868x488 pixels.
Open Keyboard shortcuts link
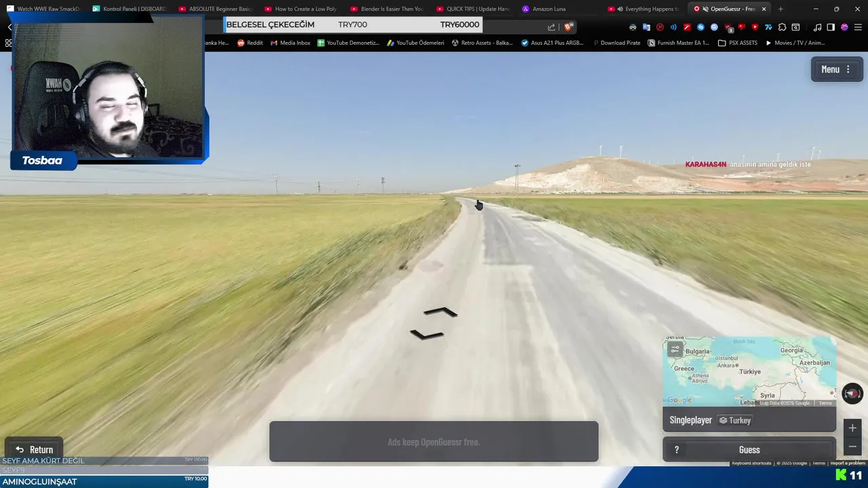coord(751,463)
